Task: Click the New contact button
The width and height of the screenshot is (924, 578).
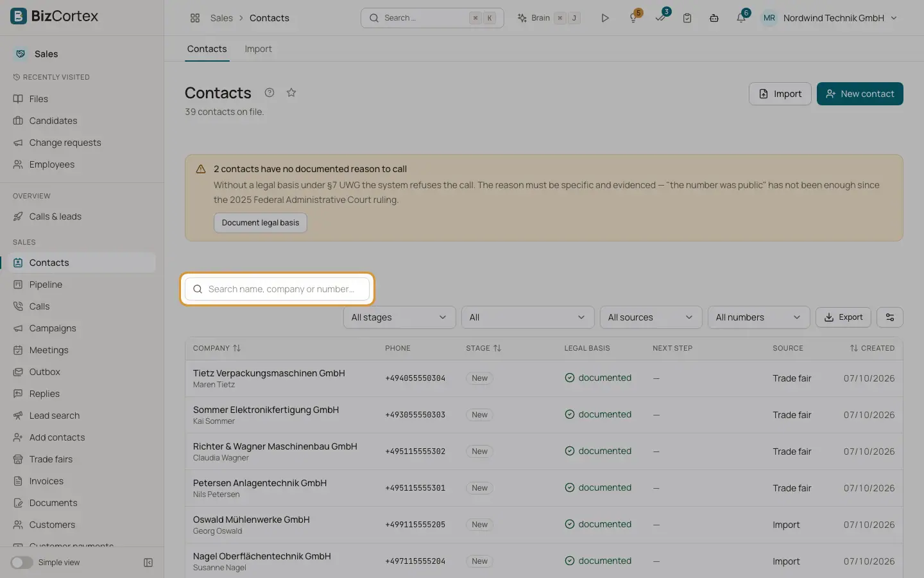Action: click(x=860, y=94)
